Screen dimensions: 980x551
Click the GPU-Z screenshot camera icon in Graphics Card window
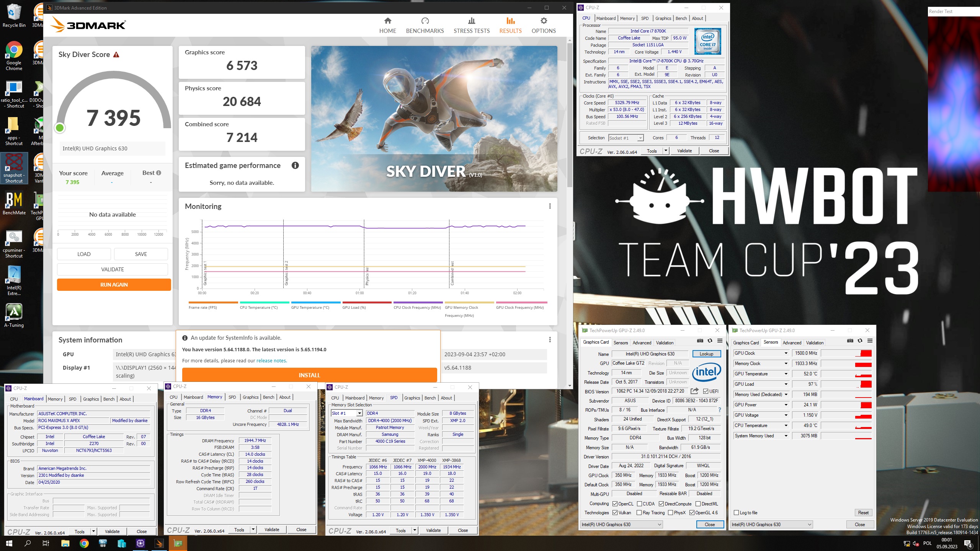(700, 341)
